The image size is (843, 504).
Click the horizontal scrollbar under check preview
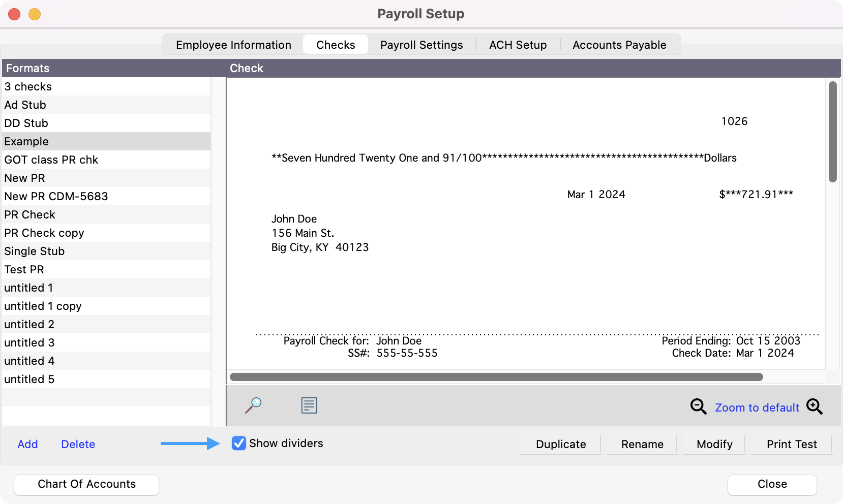[496, 377]
